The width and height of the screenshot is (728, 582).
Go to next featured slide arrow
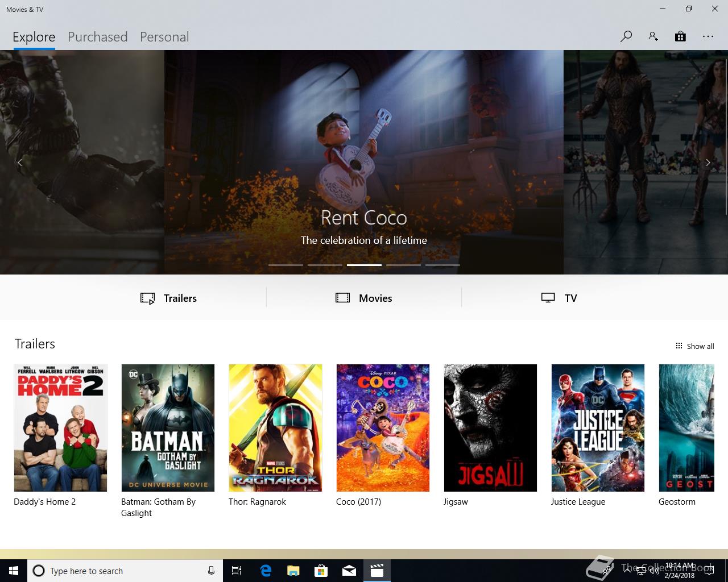click(x=708, y=163)
